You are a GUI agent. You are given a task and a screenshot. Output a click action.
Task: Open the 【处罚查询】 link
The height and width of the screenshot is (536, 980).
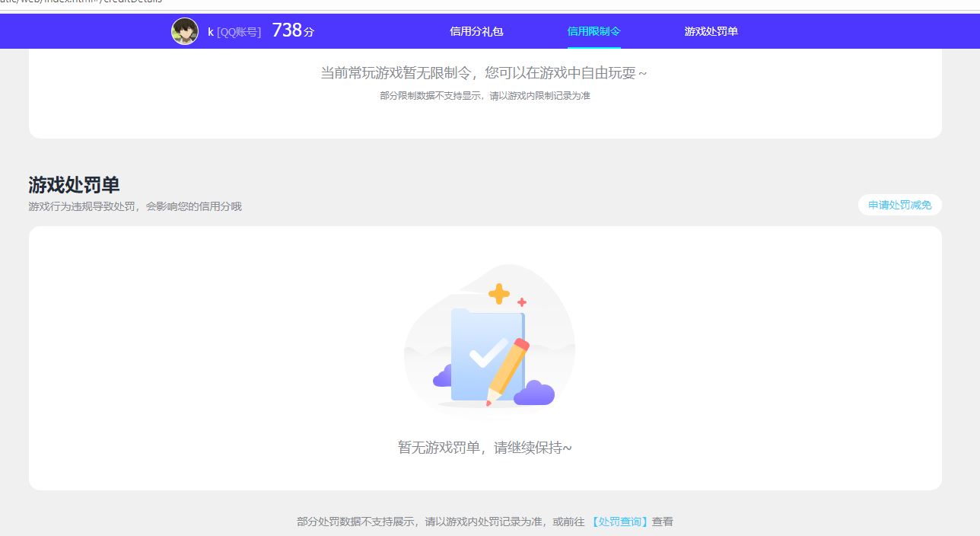[x=619, y=522]
